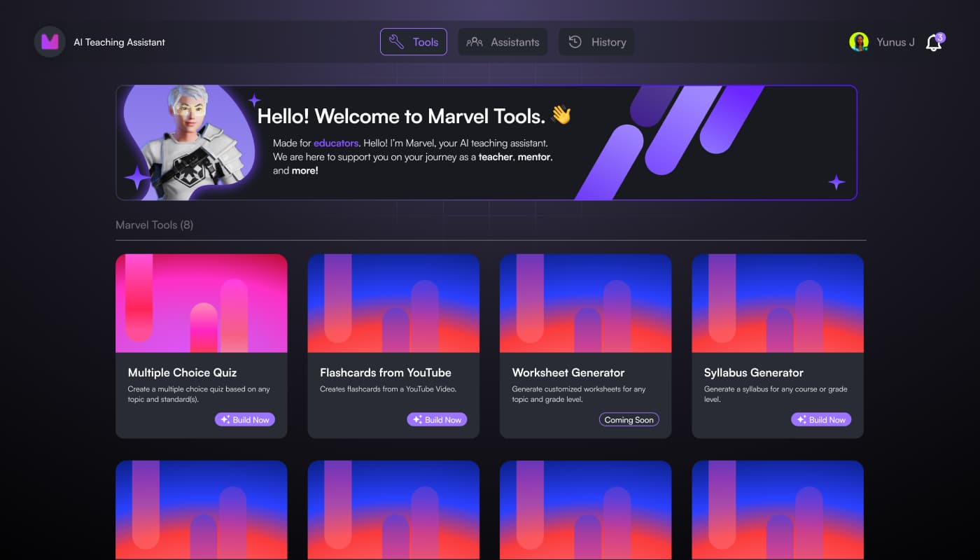Click the wrench icon in Tools tab
Image resolution: width=980 pixels, height=560 pixels.
coord(396,42)
